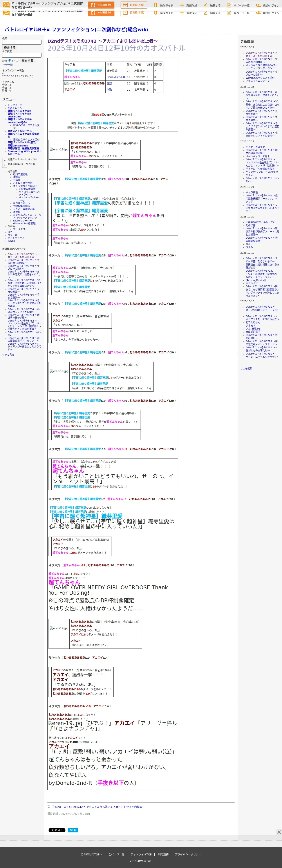Click 編集する pencil in the topmost header

[206, 5]
